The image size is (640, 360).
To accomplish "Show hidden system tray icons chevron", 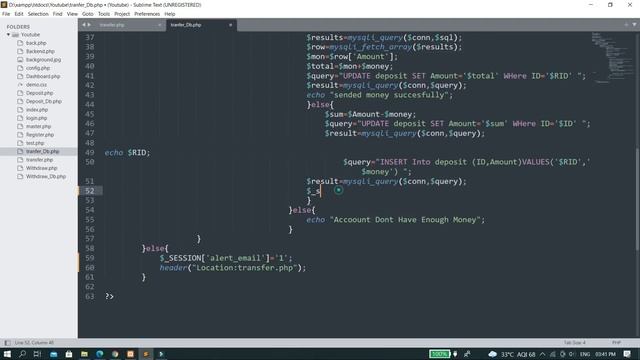I will point(542,354).
